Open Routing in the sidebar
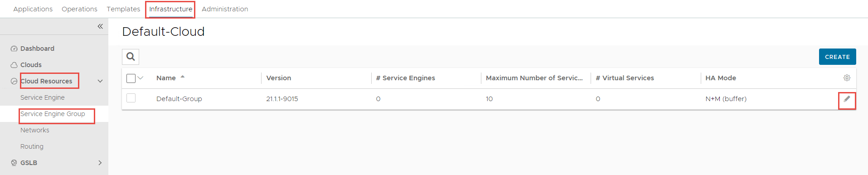Viewport: 868px width, 175px height. 32,146
